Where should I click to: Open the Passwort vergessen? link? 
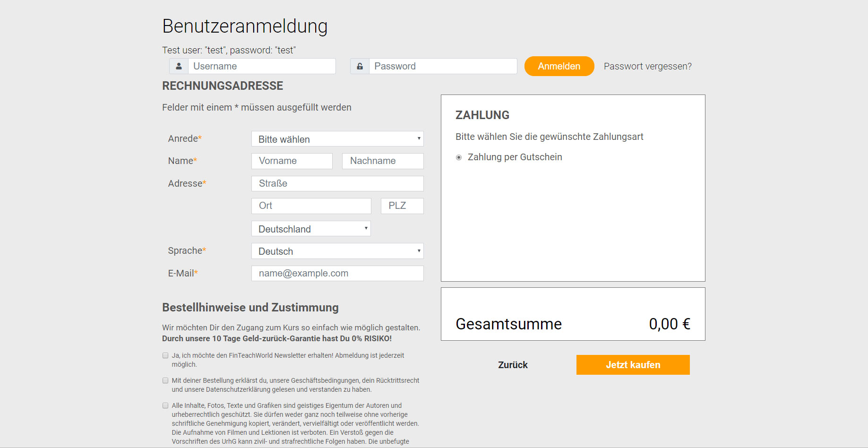647,66
